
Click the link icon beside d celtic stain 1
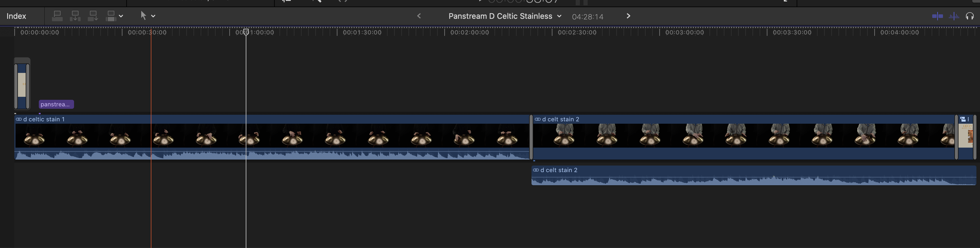click(19, 119)
